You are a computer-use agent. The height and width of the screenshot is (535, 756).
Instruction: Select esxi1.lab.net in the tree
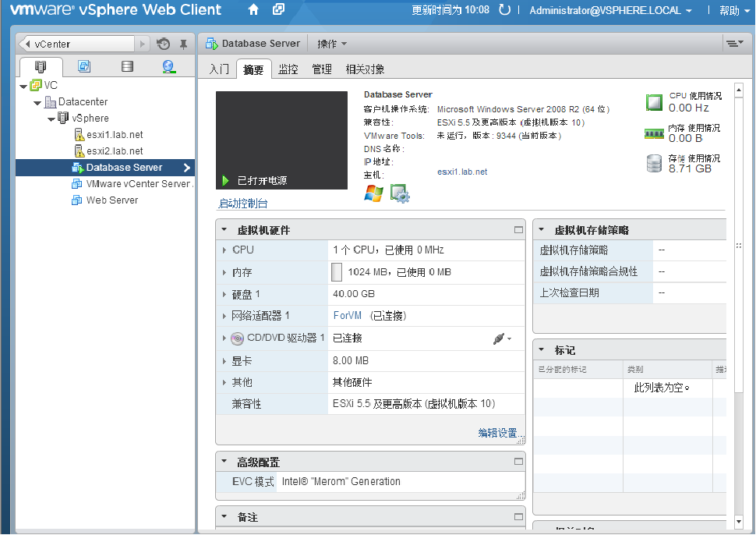click(115, 135)
